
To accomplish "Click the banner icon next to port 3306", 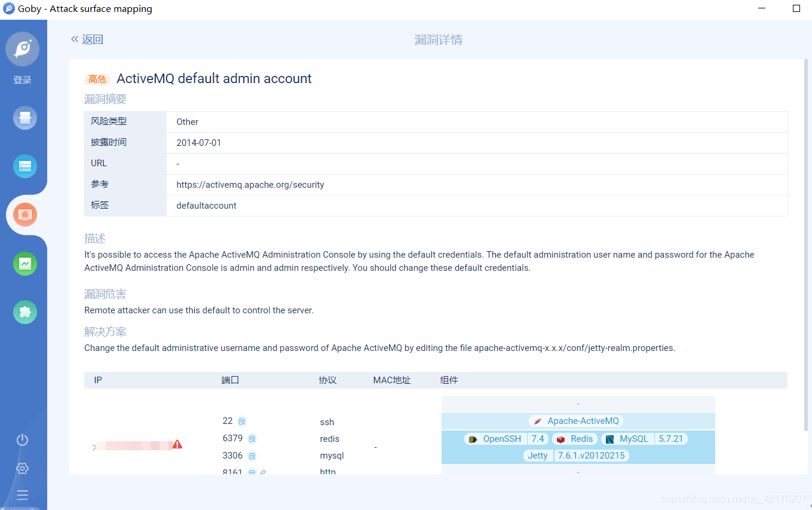I will (x=252, y=456).
